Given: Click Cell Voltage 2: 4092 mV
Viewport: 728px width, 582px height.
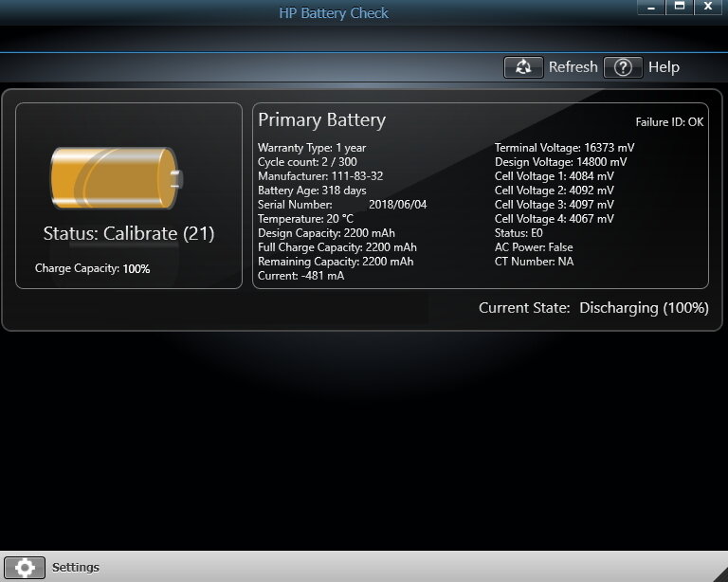Looking at the screenshot, I should tap(555, 191).
